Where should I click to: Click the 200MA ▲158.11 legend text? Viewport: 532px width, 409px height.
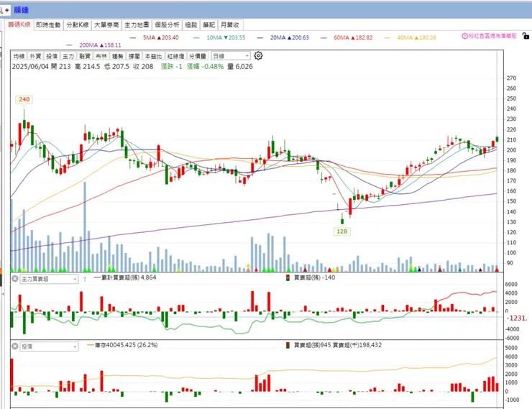[x=100, y=45]
